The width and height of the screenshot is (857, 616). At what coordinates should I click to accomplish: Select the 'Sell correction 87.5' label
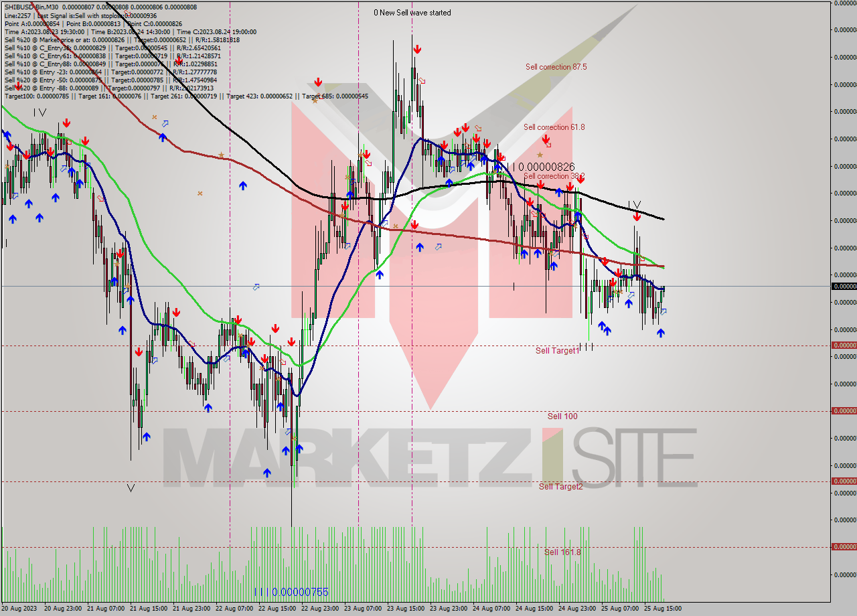coord(556,67)
